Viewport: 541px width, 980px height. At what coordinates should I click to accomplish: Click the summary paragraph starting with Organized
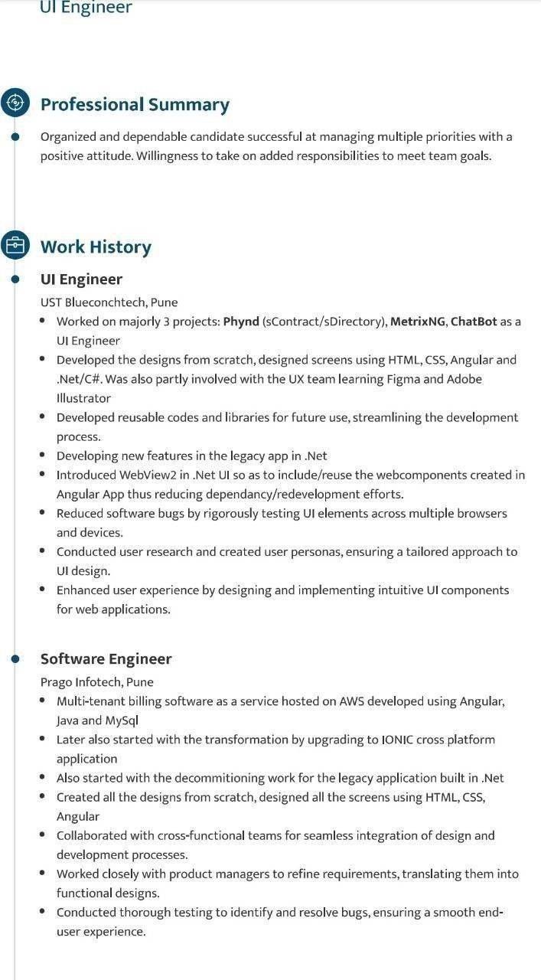[x=276, y=146]
